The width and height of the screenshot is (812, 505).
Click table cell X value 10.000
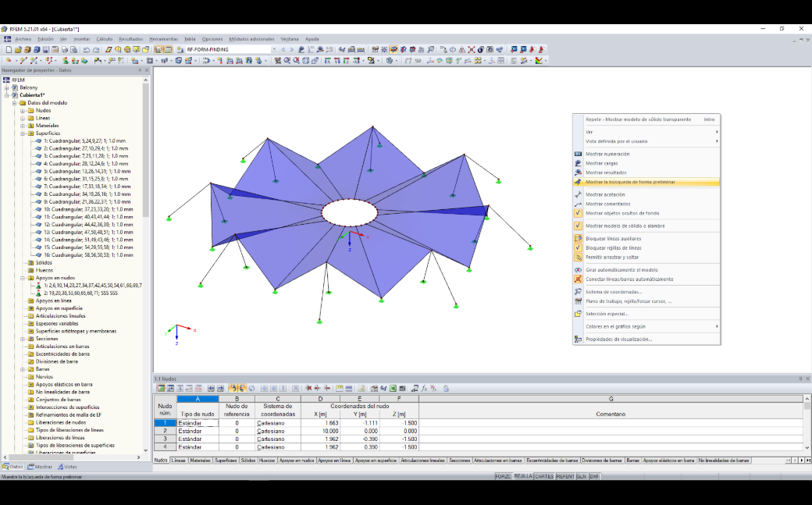(x=320, y=431)
